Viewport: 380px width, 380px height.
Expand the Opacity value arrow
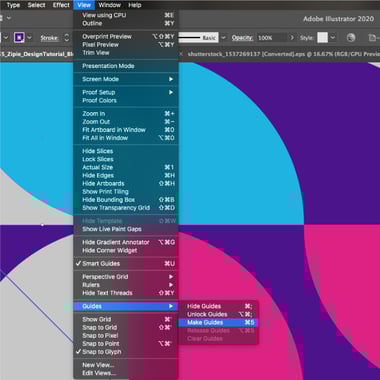pyautogui.click(x=292, y=38)
